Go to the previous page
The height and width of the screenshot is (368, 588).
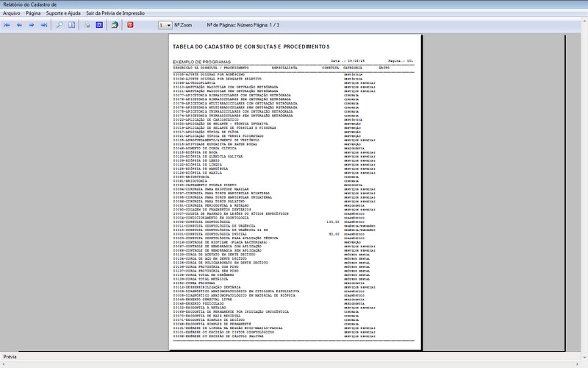click(x=19, y=25)
